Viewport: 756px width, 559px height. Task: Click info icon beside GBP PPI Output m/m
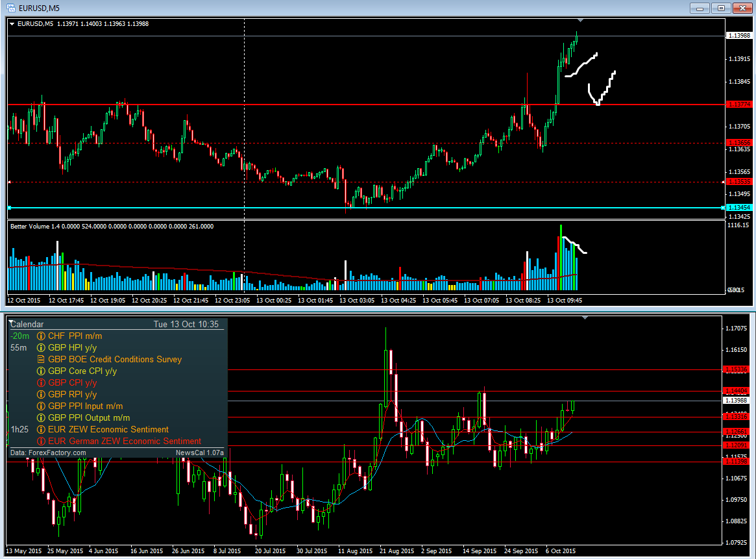[42, 417]
